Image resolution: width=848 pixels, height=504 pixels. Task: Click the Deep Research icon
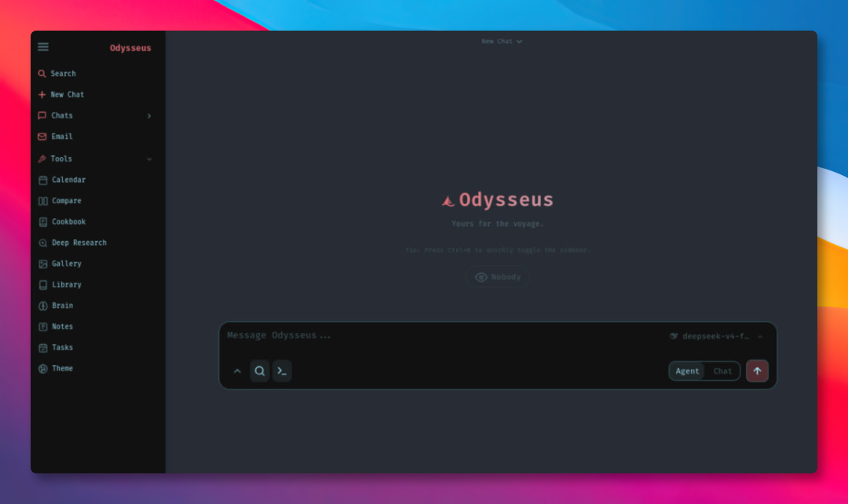pyautogui.click(x=43, y=243)
